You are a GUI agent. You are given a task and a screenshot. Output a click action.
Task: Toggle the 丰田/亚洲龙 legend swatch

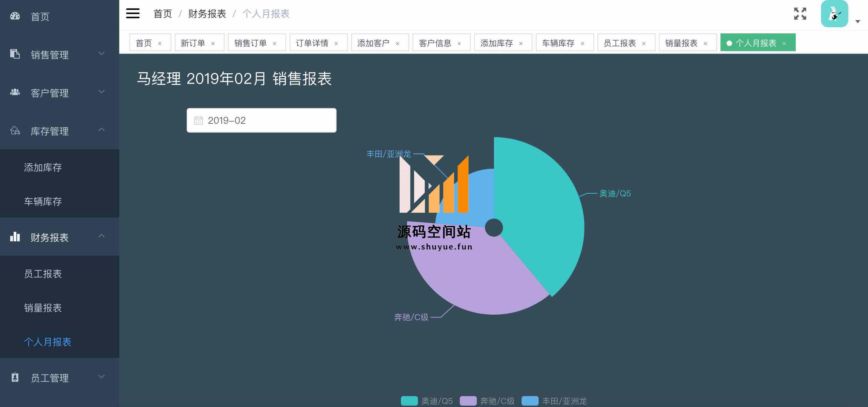530,401
